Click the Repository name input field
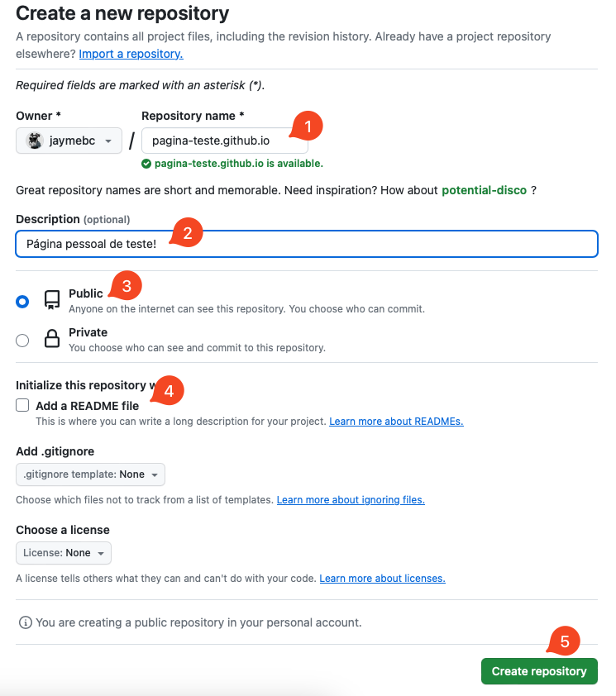Screen dimensions: 616x696 pyautogui.click(x=215, y=141)
